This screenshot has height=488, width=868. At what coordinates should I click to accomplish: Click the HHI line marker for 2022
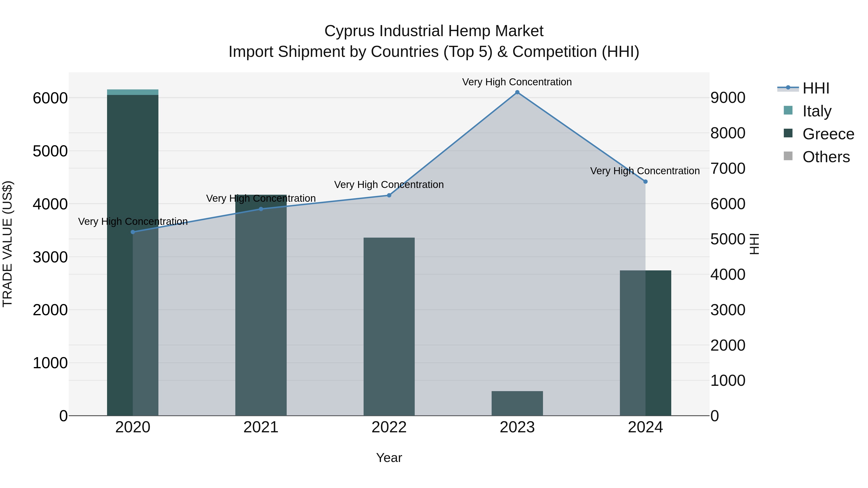pyautogui.click(x=389, y=195)
